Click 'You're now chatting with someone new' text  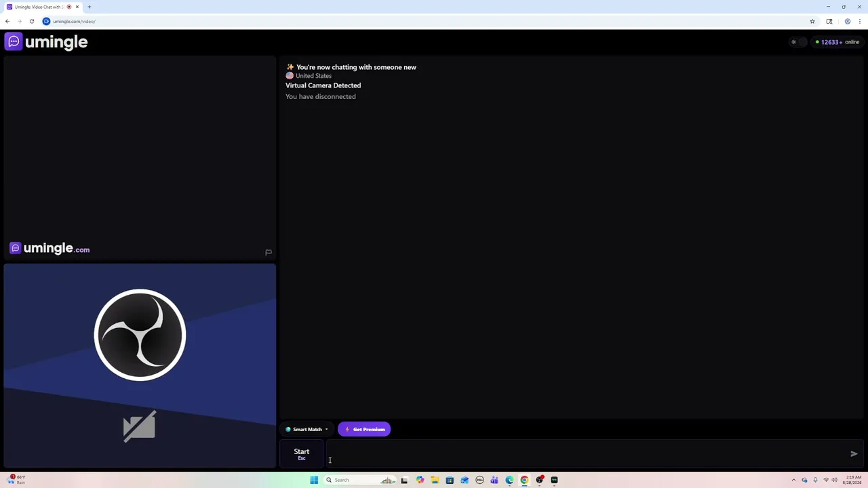[356, 67]
